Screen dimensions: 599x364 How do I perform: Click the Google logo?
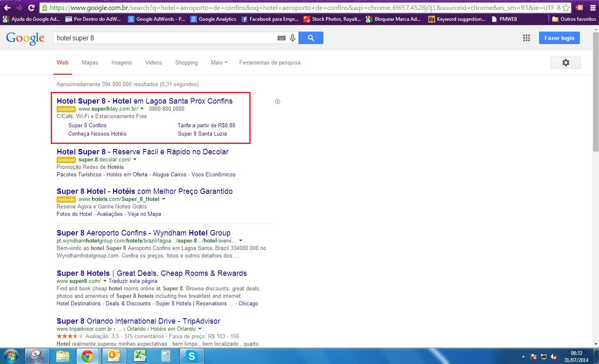(25, 38)
